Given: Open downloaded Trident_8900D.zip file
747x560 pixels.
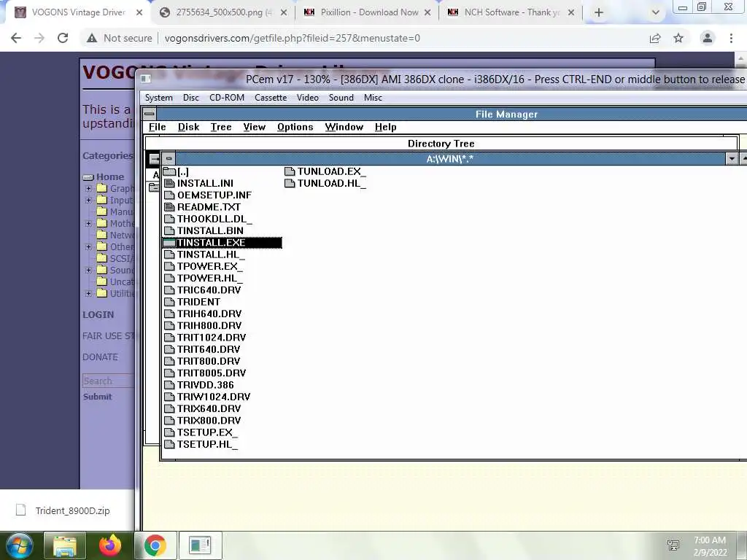Looking at the screenshot, I should pos(72,510).
